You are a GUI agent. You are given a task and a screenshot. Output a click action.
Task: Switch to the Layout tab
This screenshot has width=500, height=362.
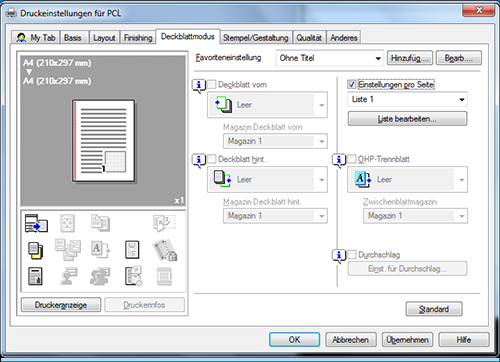pos(104,38)
